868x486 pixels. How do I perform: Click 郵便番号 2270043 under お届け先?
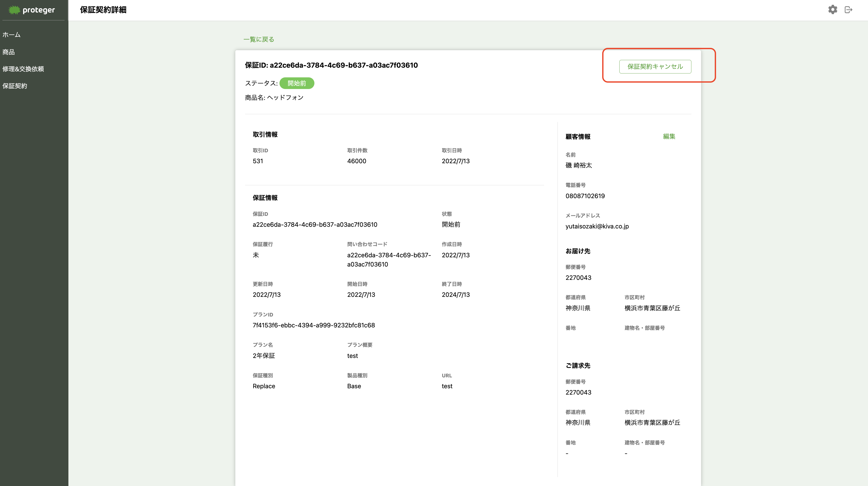click(x=578, y=278)
